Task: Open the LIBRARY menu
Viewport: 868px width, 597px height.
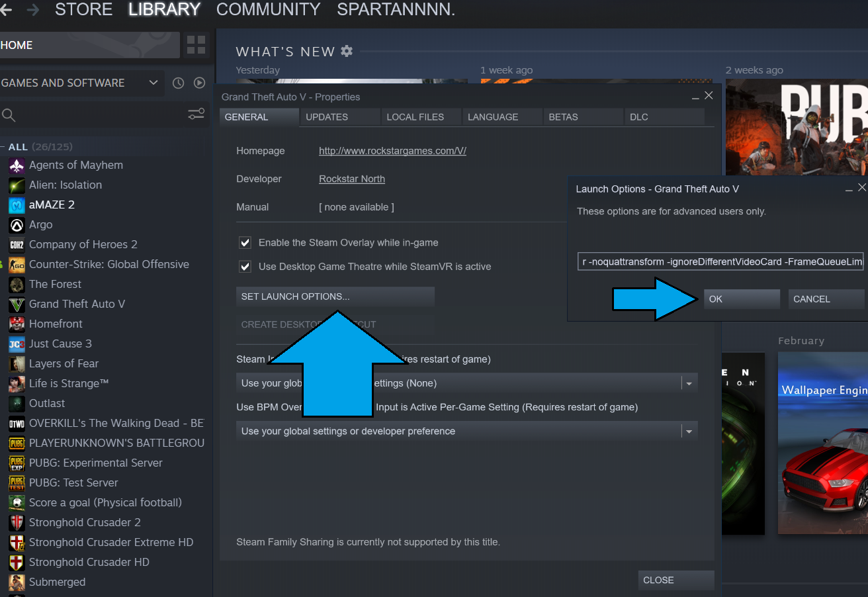Action: click(164, 10)
